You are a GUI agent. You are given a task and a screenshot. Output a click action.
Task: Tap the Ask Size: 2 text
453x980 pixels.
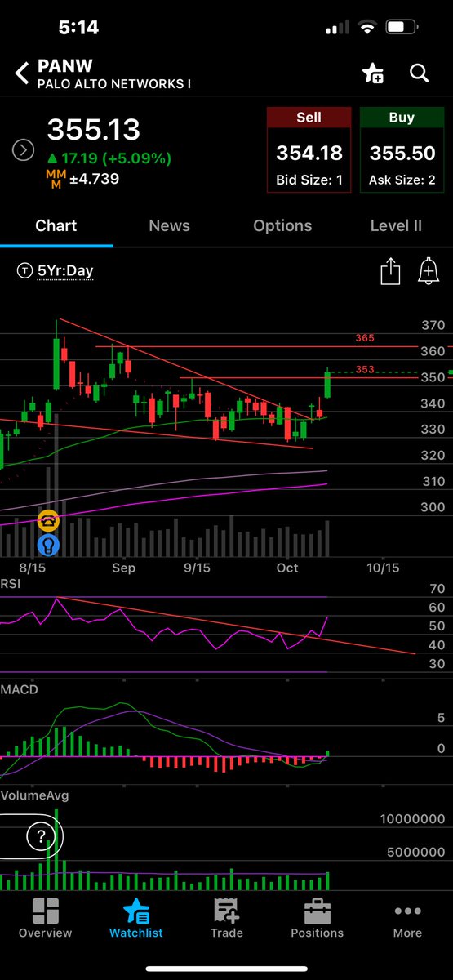tap(402, 180)
